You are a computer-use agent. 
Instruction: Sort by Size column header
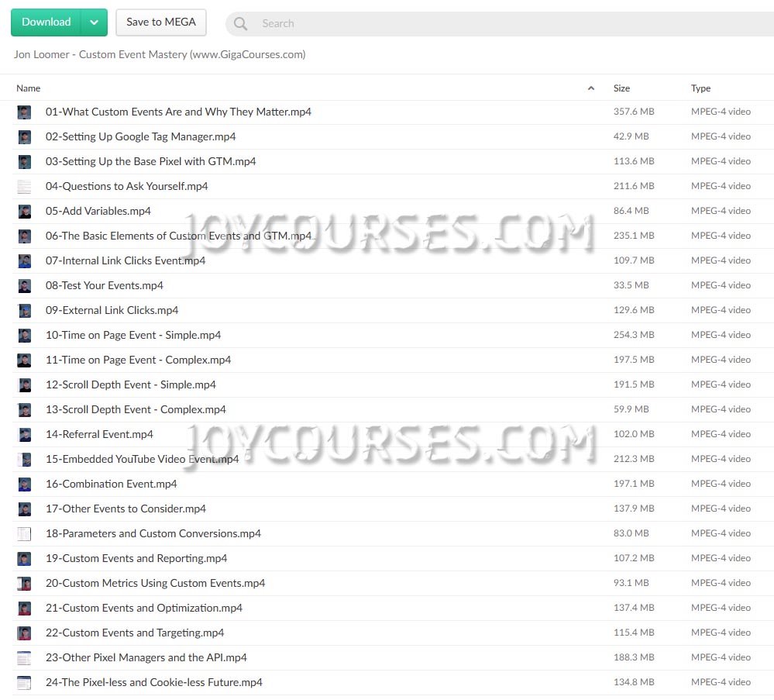621,88
